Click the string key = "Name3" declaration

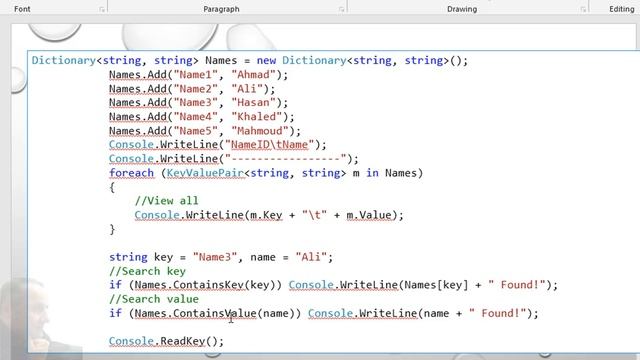(221, 257)
